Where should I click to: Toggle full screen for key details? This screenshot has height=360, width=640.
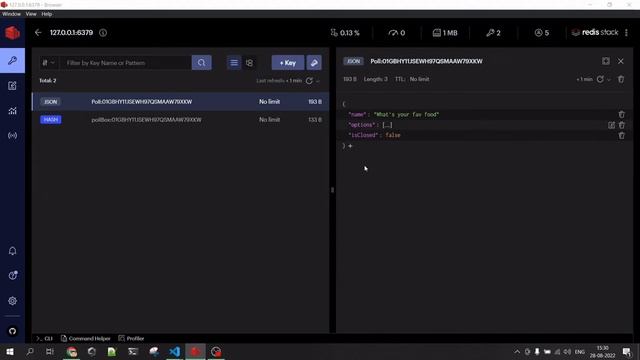pos(606,61)
